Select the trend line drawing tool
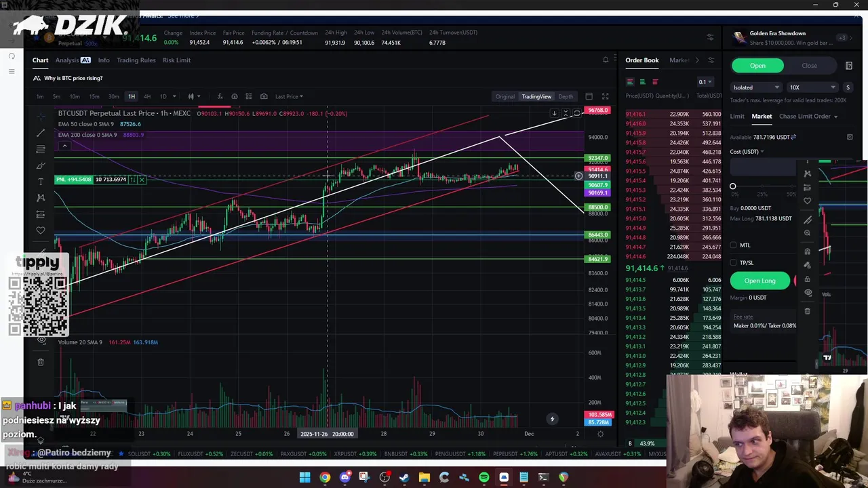868x488 pixels. 41,132
